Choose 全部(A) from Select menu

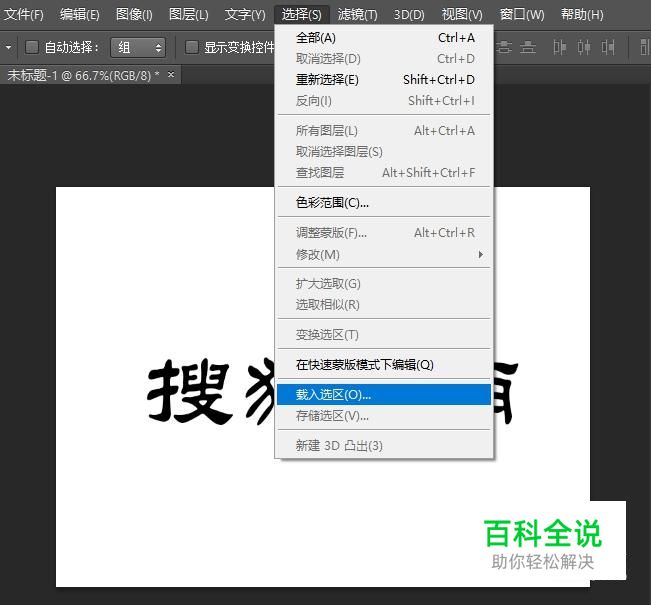tap(384, 38)
